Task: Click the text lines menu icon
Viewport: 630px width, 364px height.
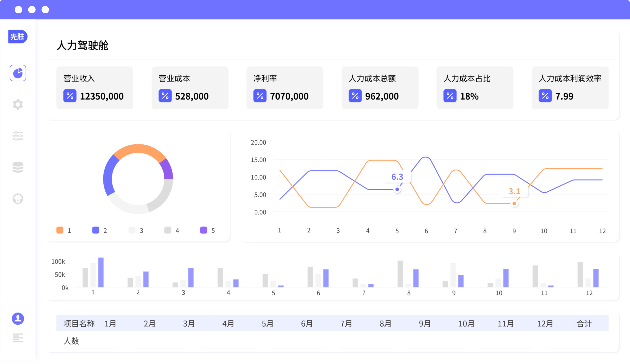Action: pyautogui.click(x=18, y=338)
